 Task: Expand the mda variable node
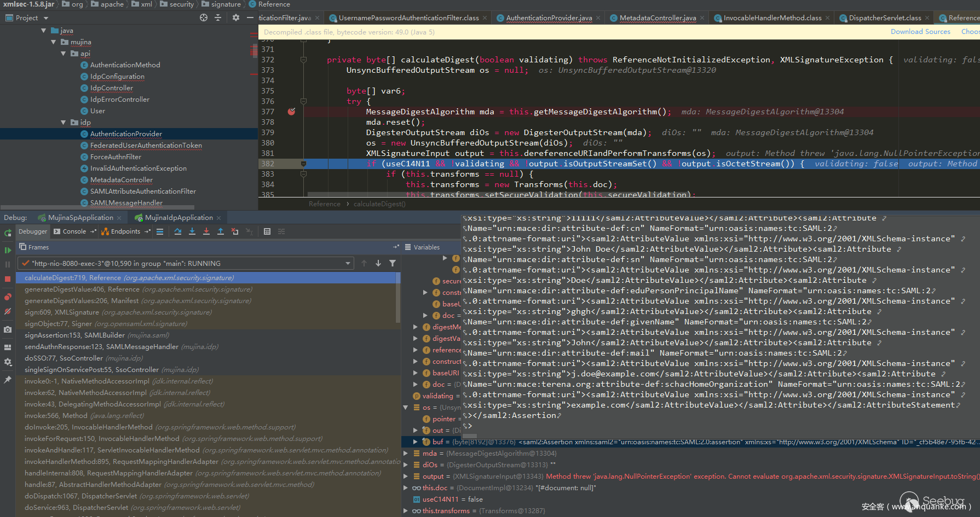(406, 454)
